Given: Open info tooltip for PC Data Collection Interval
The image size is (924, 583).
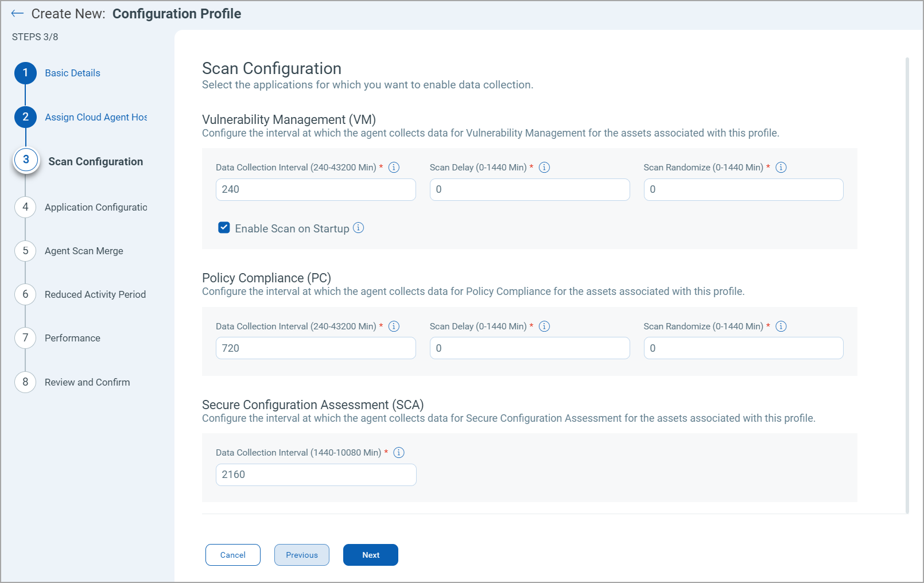Looking at the screenshot, I should click(x=394, y=326).
